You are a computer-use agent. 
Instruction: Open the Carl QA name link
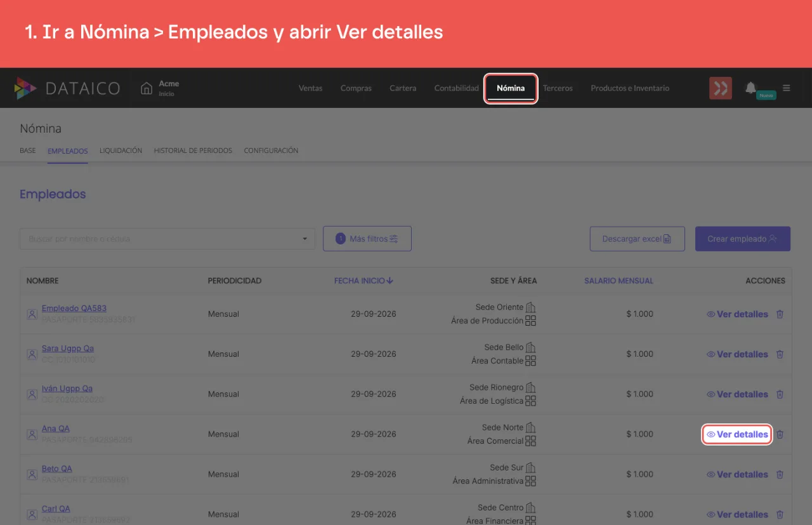pyautogui.click(x=56, y=508)
